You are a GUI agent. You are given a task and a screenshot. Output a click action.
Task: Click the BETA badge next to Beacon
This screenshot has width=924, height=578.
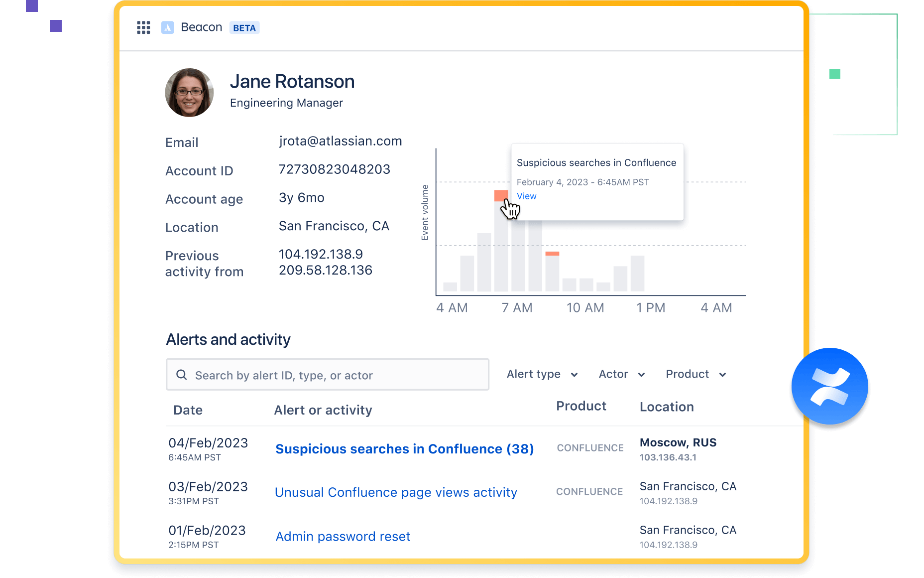pos(244,28)
